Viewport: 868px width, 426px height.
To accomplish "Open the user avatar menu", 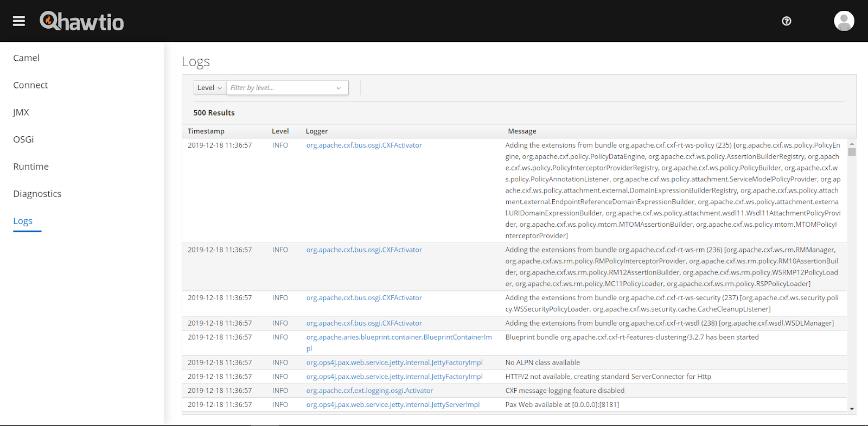I will 844,21.
